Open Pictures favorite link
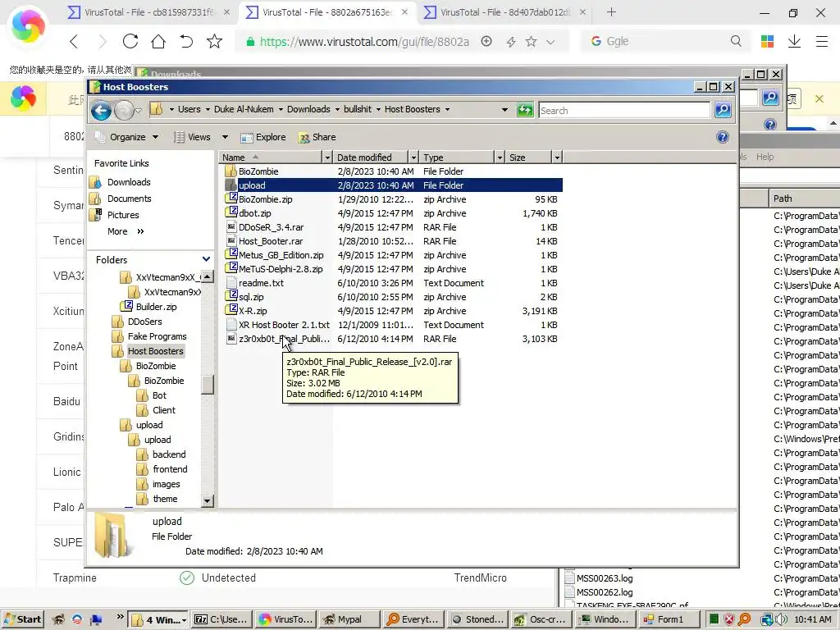The width and height of the screenshot is (840, 630). point(123,215)
